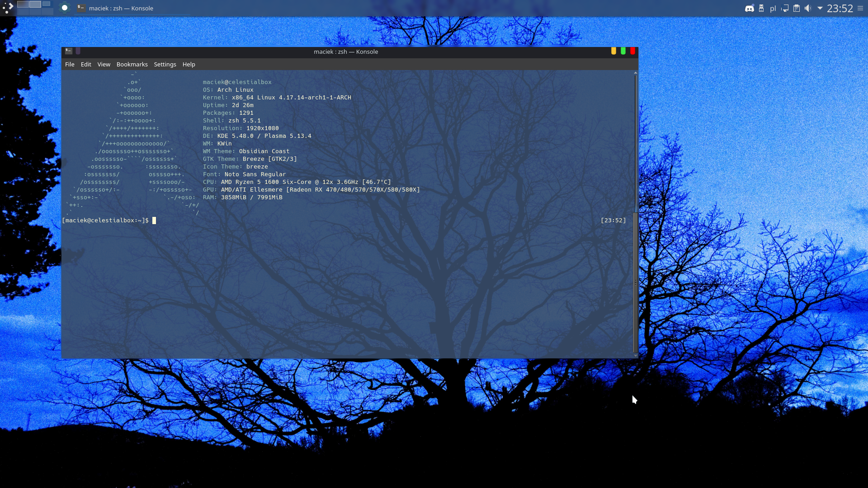Open the Help menu in Konsole
Image resolution: width=868 pixels, height=488 pixels.
[189, 64]
